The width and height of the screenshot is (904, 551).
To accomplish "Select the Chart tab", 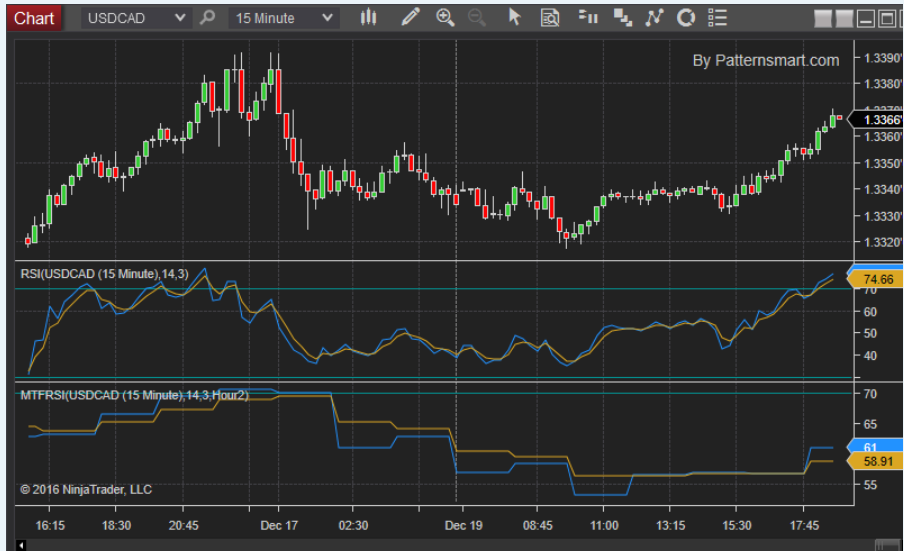I will [35, 17].
